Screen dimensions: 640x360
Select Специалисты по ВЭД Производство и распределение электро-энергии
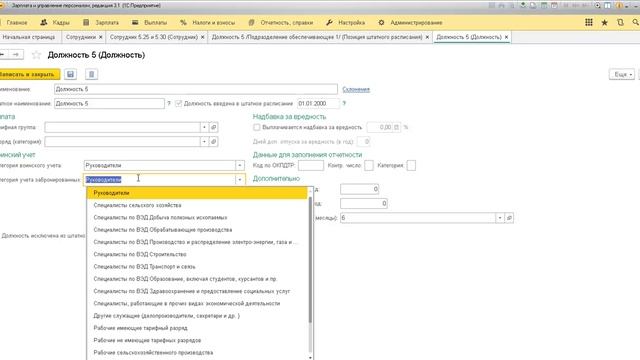pyautogui.click(x=197, y=242)
